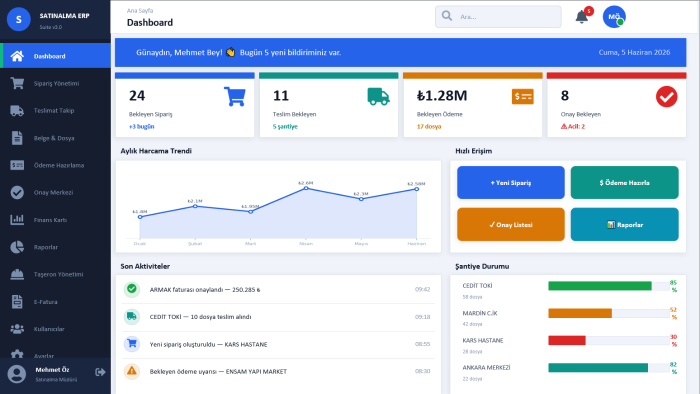Click the blue cart icon in Bekleyen Sipariş card
The height and width of the screenshot is (394, 700).
(x=235, y=96)
